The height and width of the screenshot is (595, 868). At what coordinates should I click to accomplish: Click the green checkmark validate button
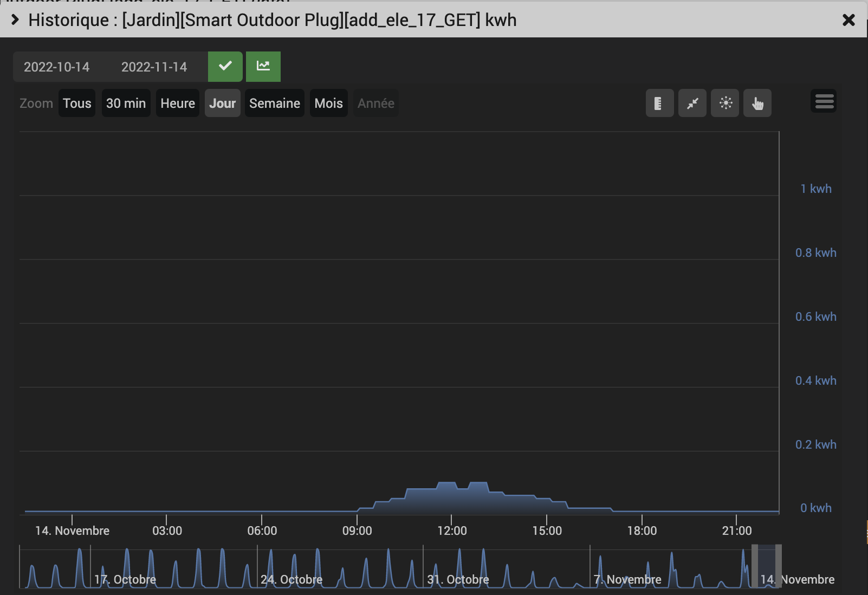point(225,67)
